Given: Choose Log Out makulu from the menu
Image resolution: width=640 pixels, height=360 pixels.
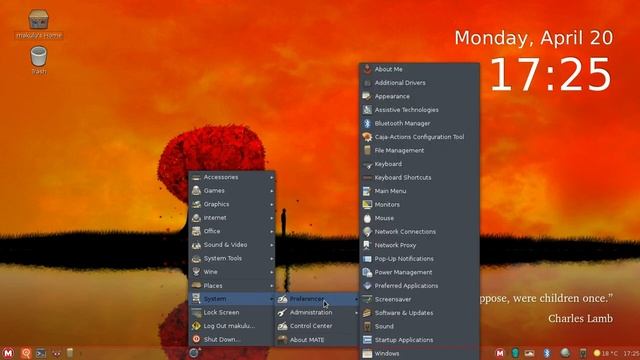Looking at the screenshot, I should click(232, 326).
